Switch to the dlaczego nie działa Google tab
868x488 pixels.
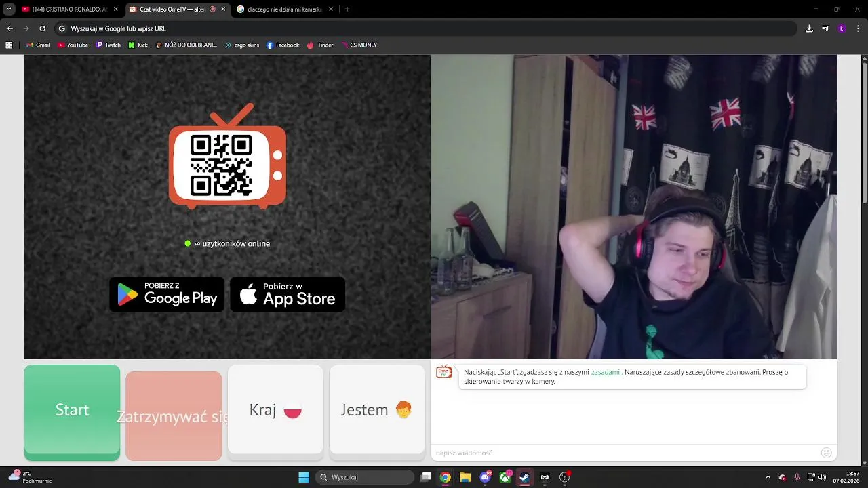click(x=283, y=9)
